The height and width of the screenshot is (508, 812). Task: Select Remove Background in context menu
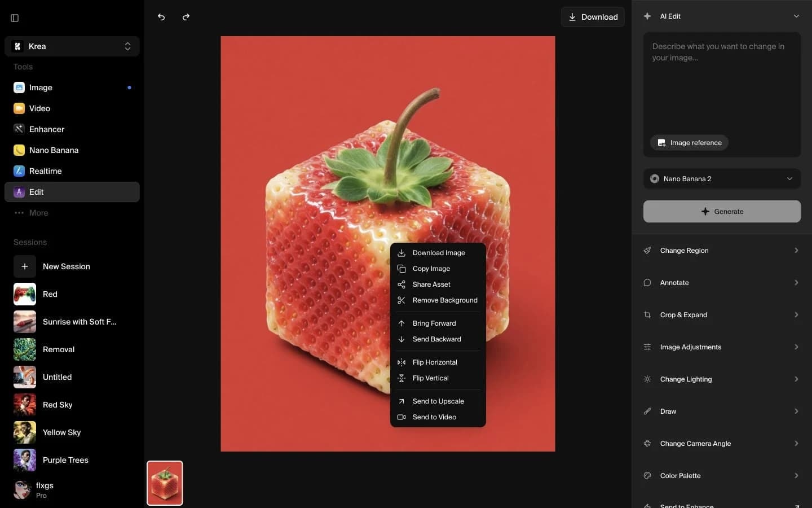[x=438, y=300]
